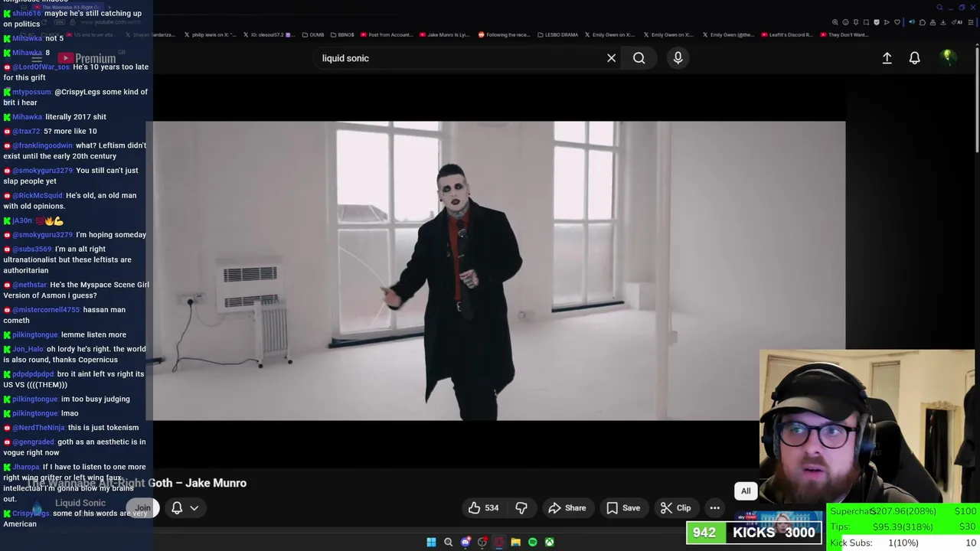This screenshot has width=980, height=551.
Task: Click chat username '@mistercornell4755'
Action: 46,310
